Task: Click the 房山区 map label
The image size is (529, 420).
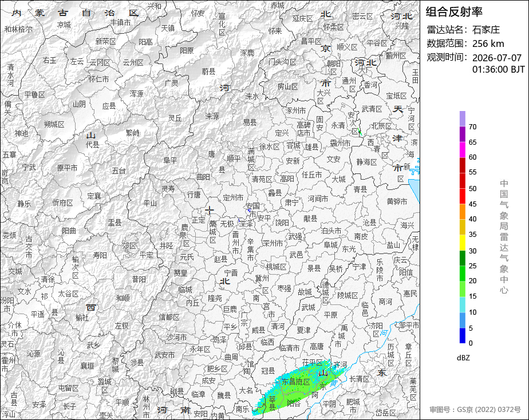Action: click(x=288, y=86)
